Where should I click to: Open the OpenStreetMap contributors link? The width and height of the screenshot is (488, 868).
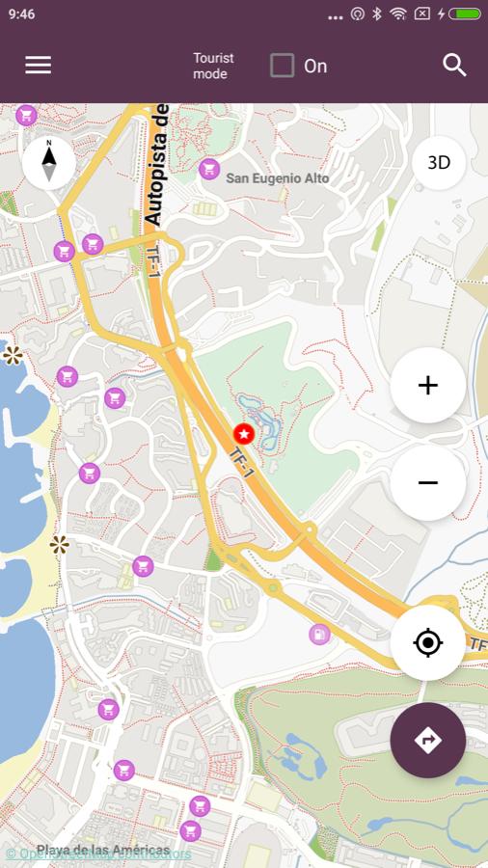[98, 854]
